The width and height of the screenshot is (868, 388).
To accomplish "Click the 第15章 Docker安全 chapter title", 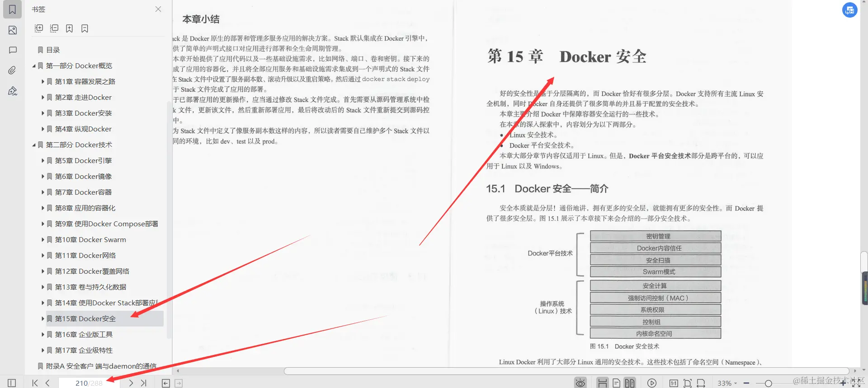I will tap(567, 56).
